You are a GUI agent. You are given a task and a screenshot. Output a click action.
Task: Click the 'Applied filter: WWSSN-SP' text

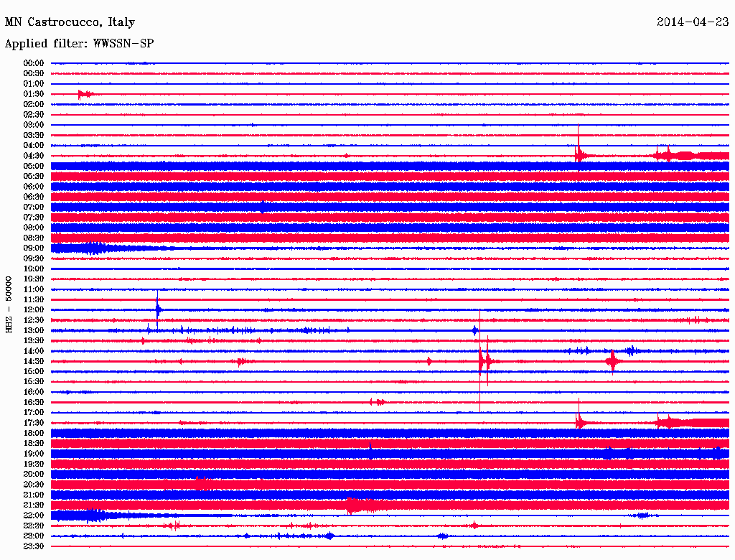79,44
